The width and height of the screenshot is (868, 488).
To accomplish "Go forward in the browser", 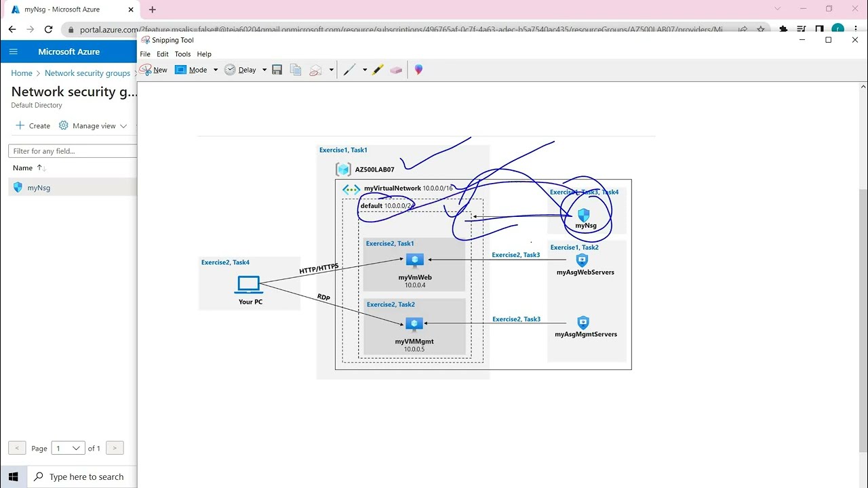I will pos(31,29).
